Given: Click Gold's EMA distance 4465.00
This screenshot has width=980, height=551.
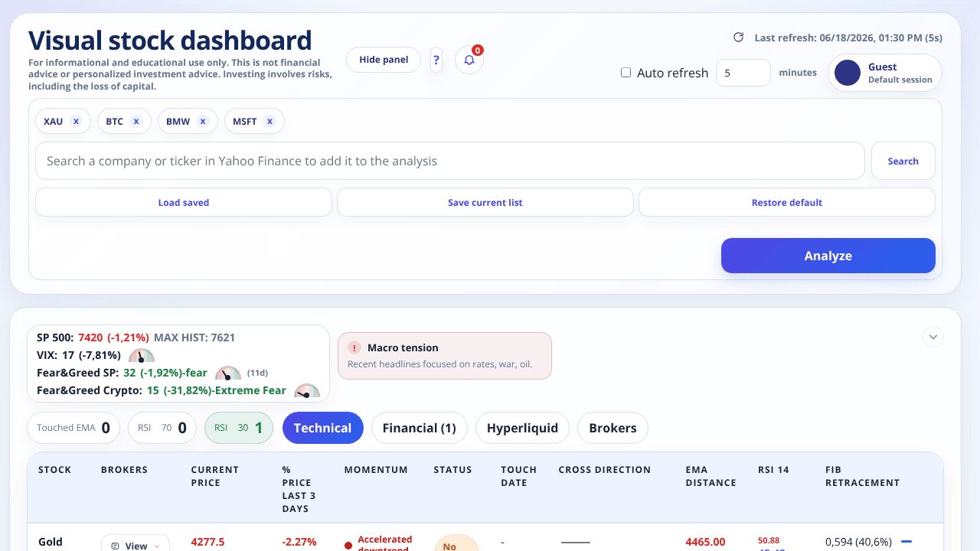Looking at the screenshot, I should (706, 542).
